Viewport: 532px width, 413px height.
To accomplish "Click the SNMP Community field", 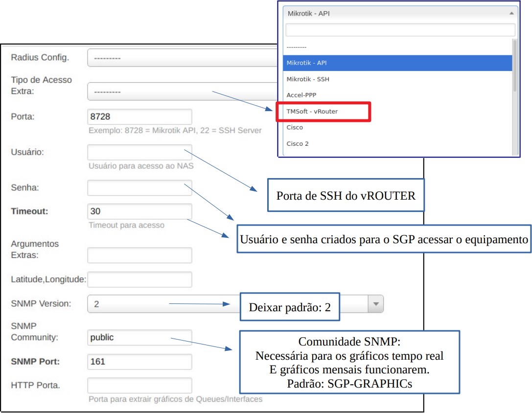I will coord(139,337).
